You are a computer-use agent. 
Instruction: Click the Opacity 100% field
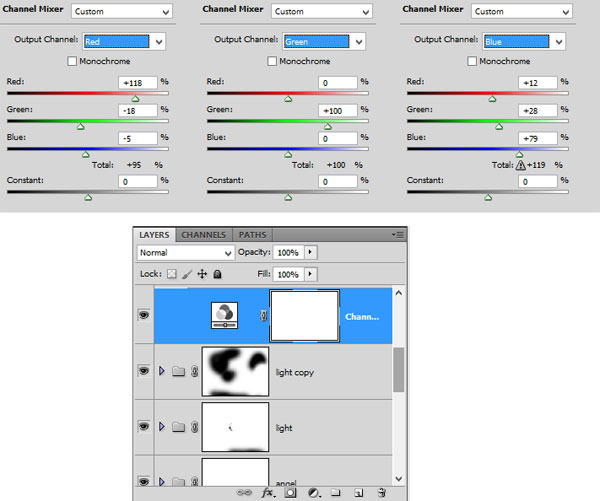[x=288, y=253]
